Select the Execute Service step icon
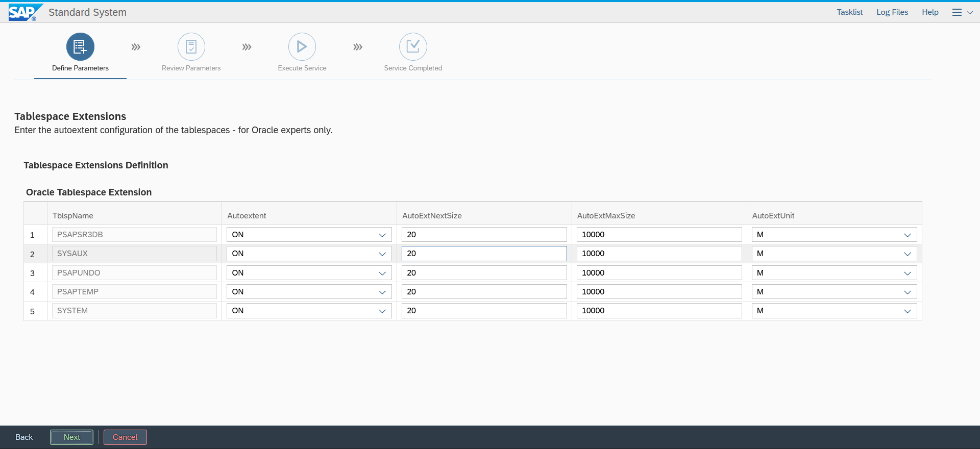This screenshot has width=980, height=449. [302, 47]
